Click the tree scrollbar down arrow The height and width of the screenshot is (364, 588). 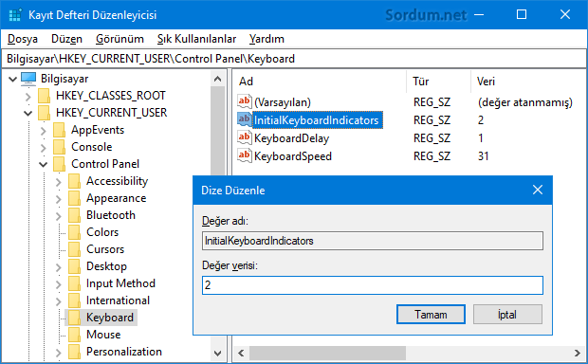click(x=217, y=354)
